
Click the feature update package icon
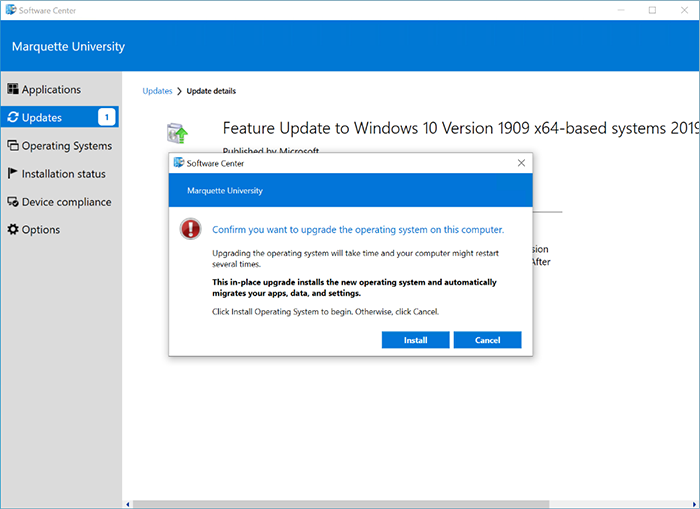[x=178, y=134]
